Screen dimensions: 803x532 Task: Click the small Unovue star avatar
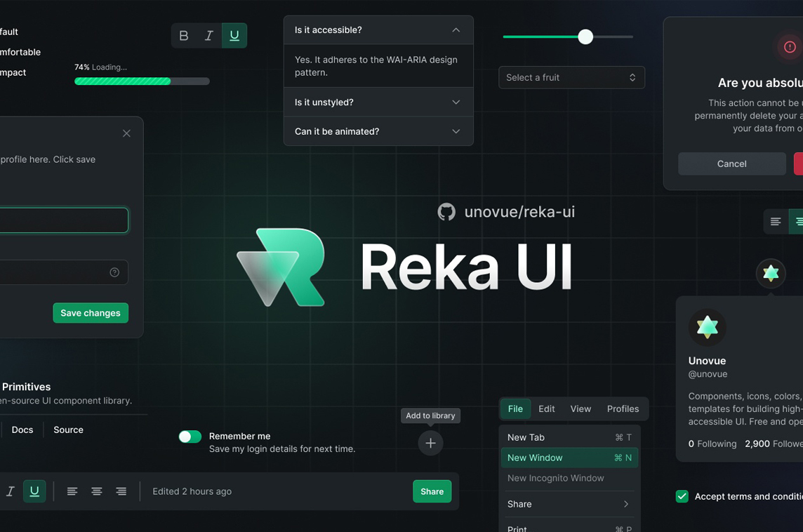(771, 273)
